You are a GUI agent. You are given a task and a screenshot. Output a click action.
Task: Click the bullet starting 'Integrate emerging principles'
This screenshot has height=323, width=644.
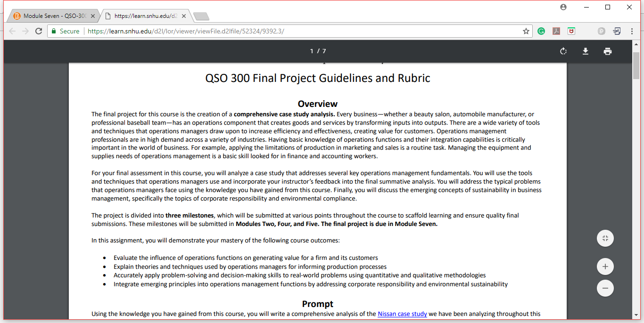click(311, 284)
